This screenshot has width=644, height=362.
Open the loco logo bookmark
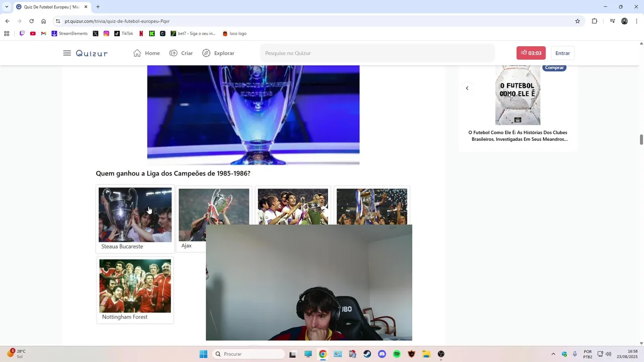click(x=234, y=34)
